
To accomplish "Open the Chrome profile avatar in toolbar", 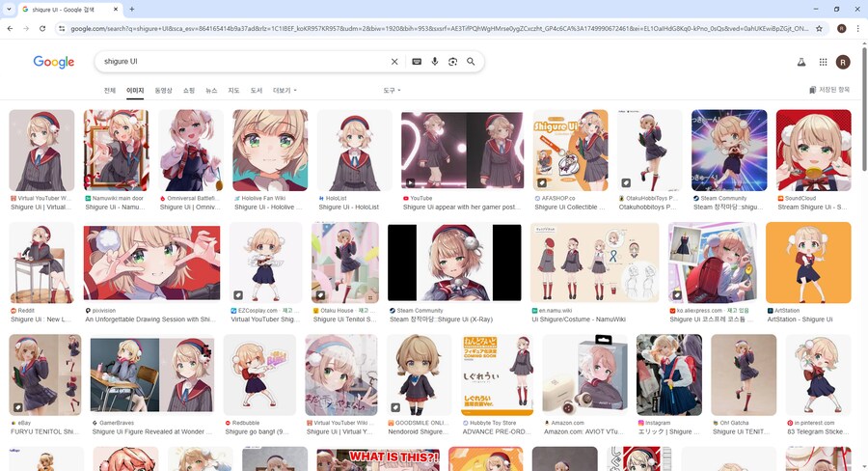I will pyautogui.click(x=841, y=28).
